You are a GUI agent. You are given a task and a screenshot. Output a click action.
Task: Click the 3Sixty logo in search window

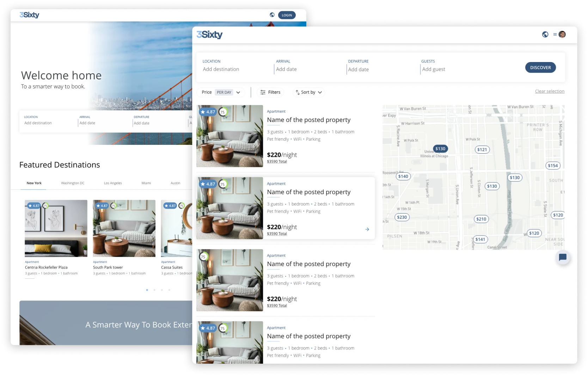[x=209, y=35]
